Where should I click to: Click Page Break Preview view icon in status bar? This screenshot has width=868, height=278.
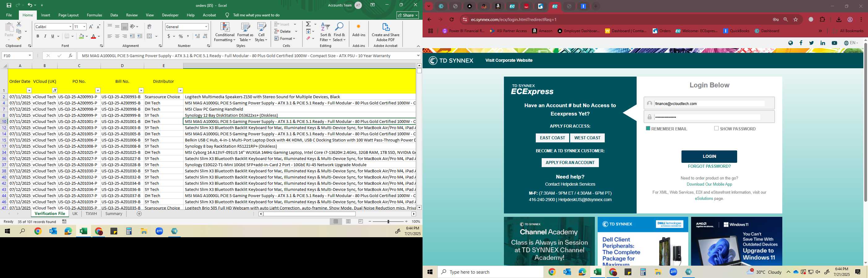click(361, 221)
